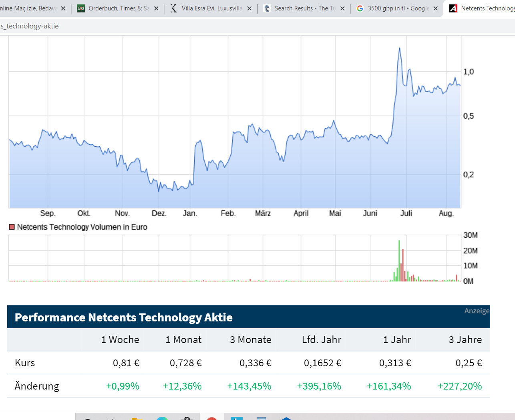
Task: Click the red Volumen legend square
Action: click(12, 227)
